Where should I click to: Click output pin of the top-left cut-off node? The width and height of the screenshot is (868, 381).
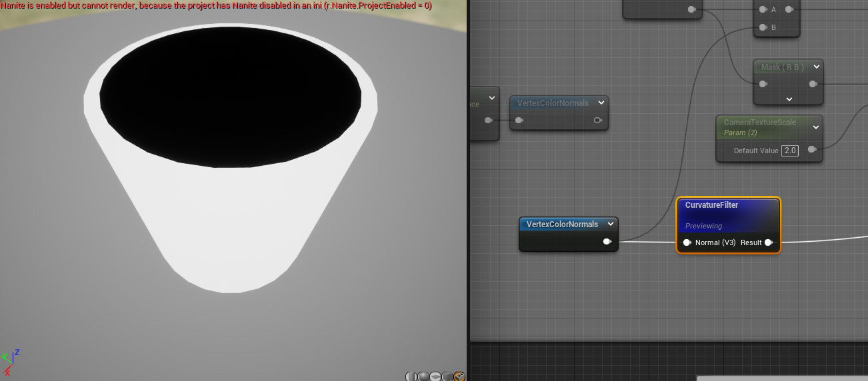pos(692,9)
